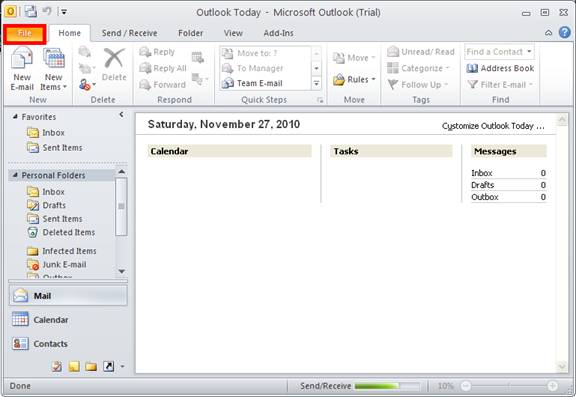Open the Junk E-mail folder
This screenshot has width=576, height=397.
coord(57,265)
